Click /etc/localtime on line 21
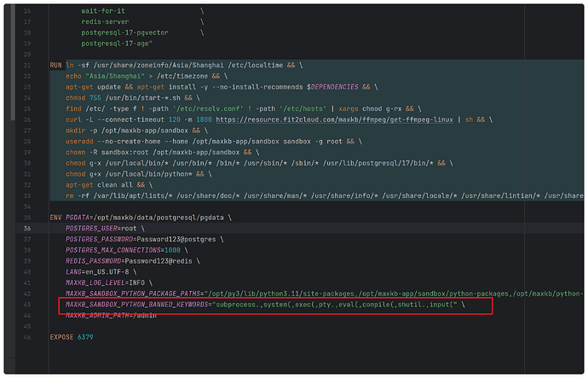 click(256, 66)
